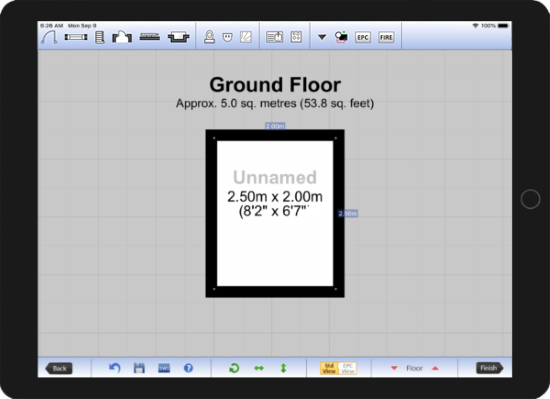Image resolution: width=550 pixels, height=399 pixels.
Task: Go down a floor with red arrow
Action: click(x=394, y=368)
